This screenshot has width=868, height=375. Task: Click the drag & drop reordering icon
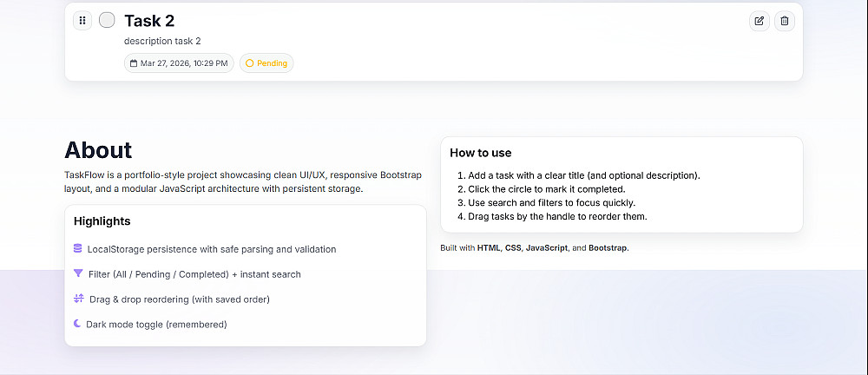click(x=79, y=299)
